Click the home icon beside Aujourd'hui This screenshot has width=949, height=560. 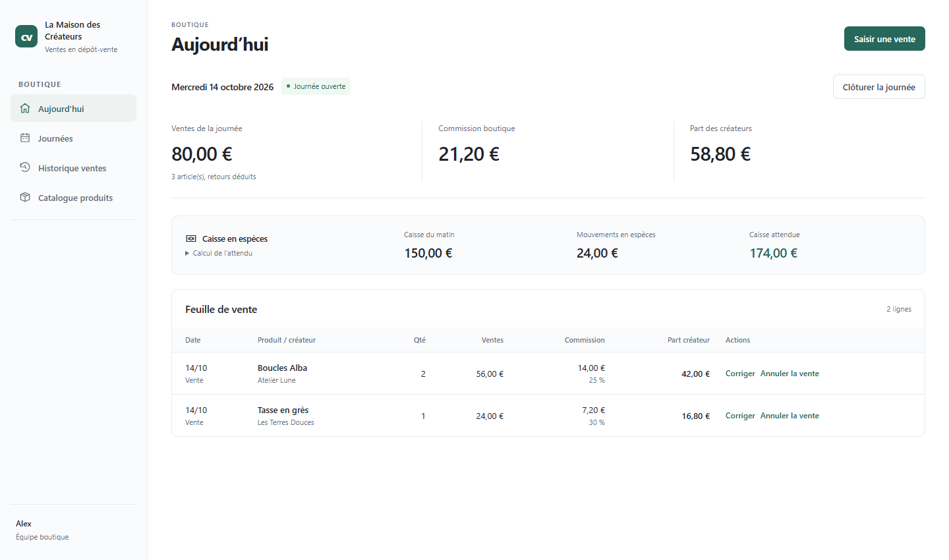[x=25, y=108]
